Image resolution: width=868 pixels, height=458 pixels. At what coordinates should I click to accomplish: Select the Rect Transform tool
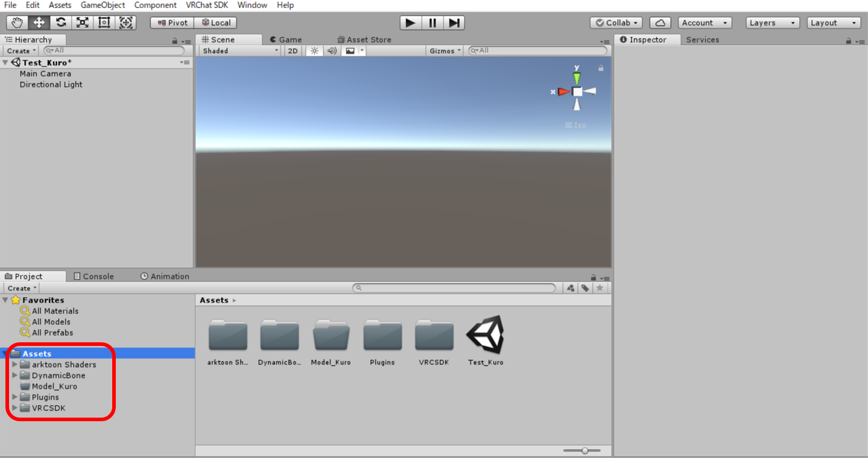tap(104, 23)
